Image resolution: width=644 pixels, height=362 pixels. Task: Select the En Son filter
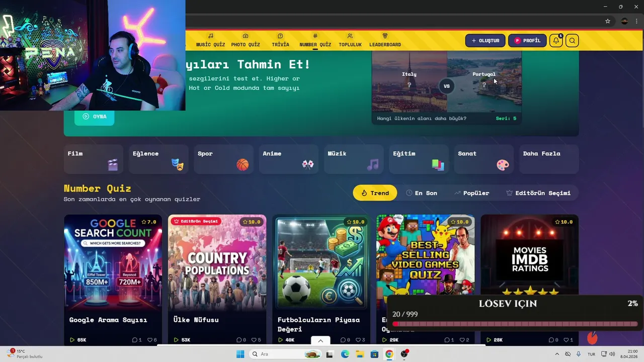422,193
